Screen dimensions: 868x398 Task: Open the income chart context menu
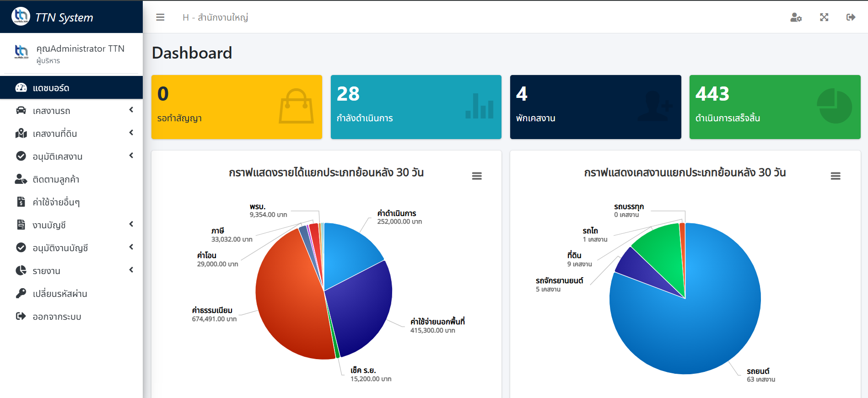(477, 176)
